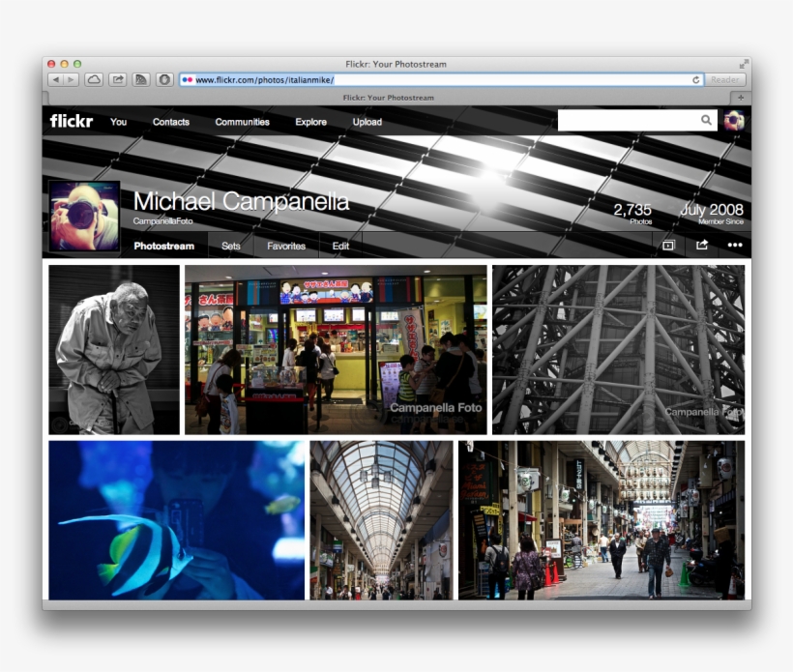Open the Communities menu
This screenshot has height=672, width=793.
242,122
